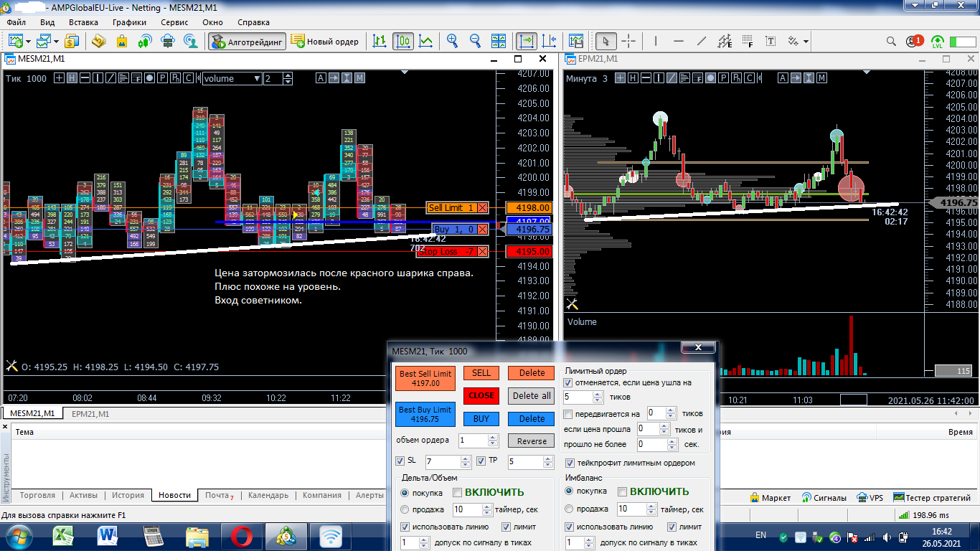Toggle chart auto-scroll toolbar icon
The height and width of the screenshot is (551, 980).
(527, 42)
